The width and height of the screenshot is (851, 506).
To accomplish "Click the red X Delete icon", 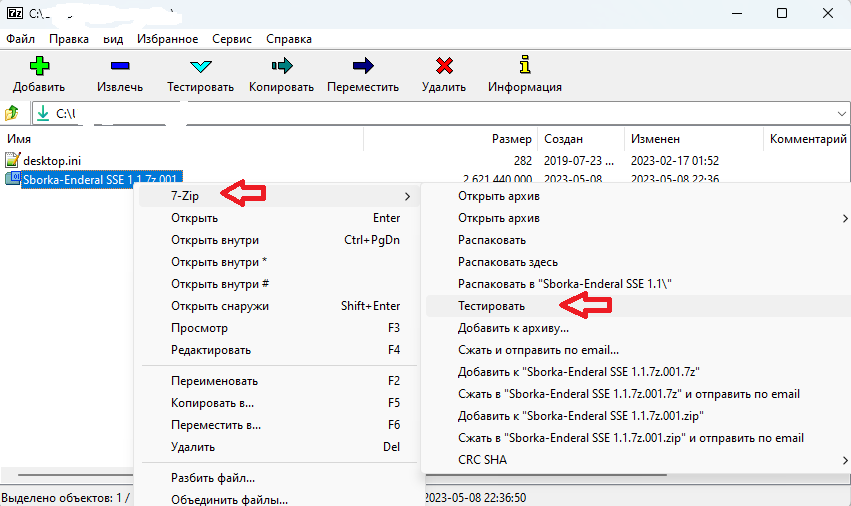I will point(444,67).
